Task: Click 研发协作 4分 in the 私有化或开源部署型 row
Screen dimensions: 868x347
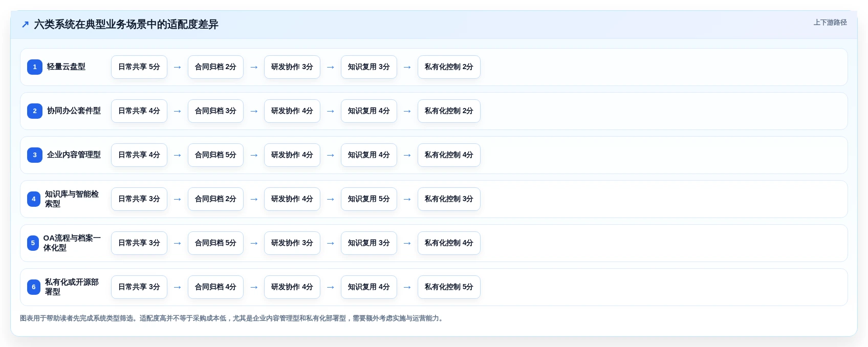Action: click(x=292, y=287)
